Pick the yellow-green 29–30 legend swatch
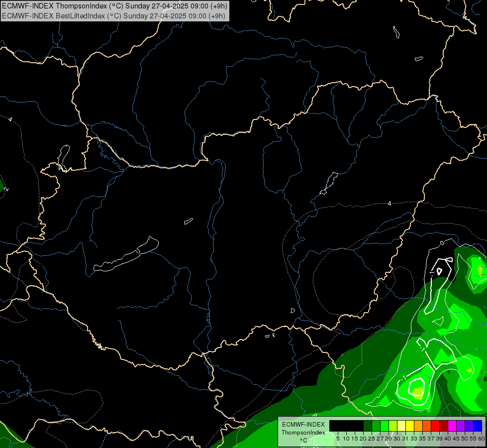This screenshot has height=448, width=487. 393,426
